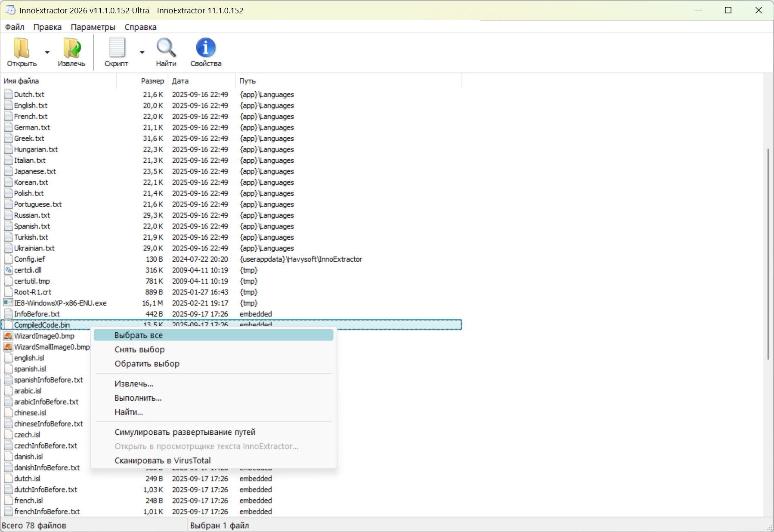Click the WizardImage0.bmp image icon

8,336
